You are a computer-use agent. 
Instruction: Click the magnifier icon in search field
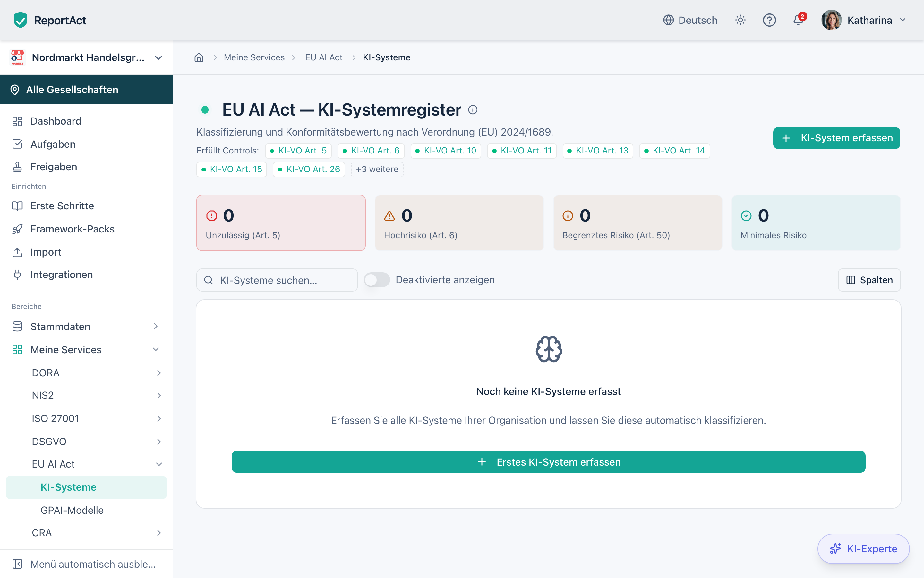coord(209,280)
